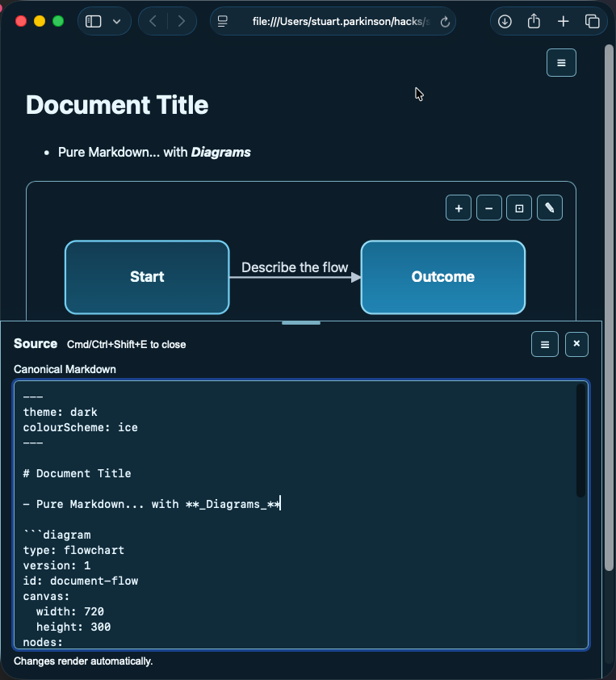The image size is (616, 680).
Task: Fit diagram to view button
Action: point(519,208)
